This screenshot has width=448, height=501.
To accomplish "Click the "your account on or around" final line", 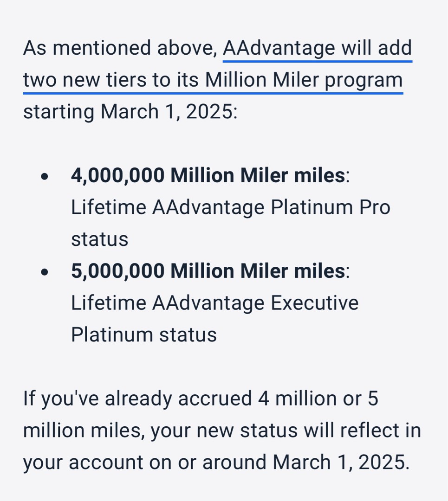I will point(216,462).
